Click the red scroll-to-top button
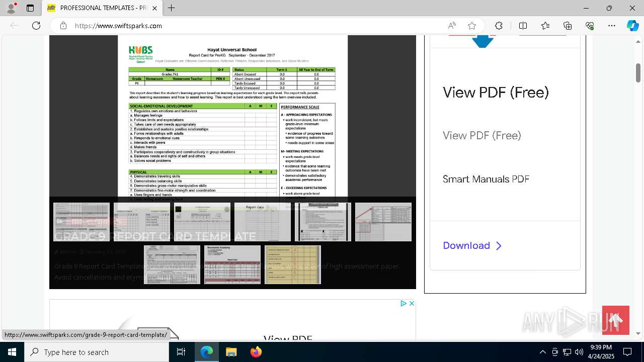This screenshot has width=644, height=362. pyautogui.click(x=616, y=320)
